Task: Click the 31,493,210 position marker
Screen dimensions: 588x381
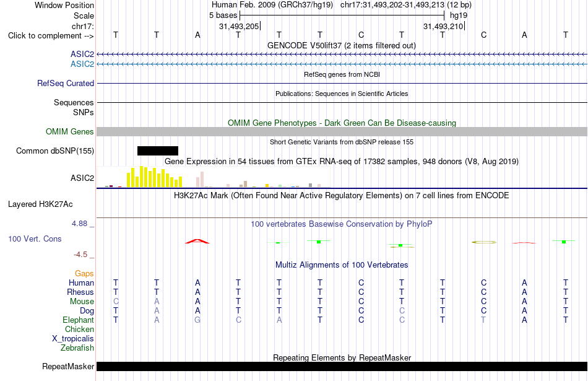Action: (444, 26)
